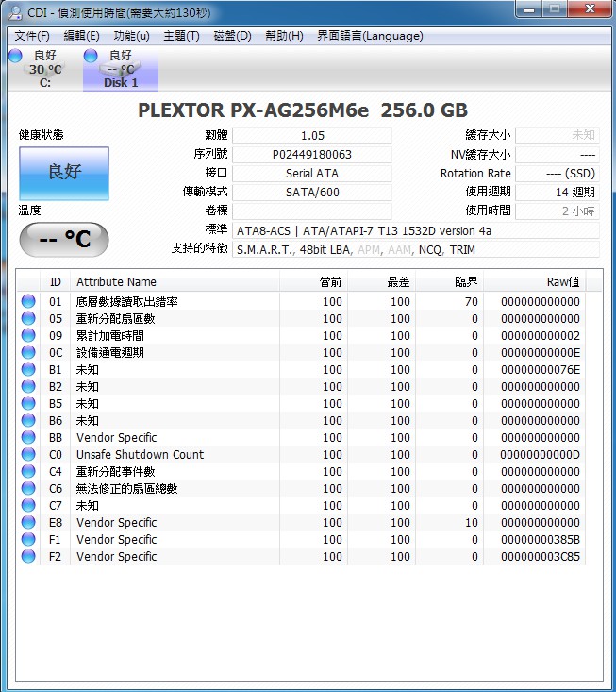Click the status orb of attribute 01
This screenshot has width=616, height=692.
[28, 301]
